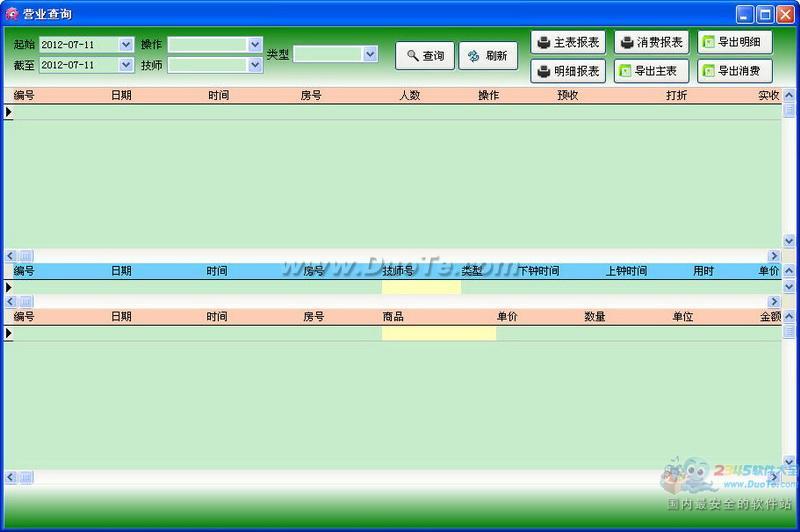800x532 pixels.
Task: Expand the 技师 technician dropdown
Action: tap(254, 65)
